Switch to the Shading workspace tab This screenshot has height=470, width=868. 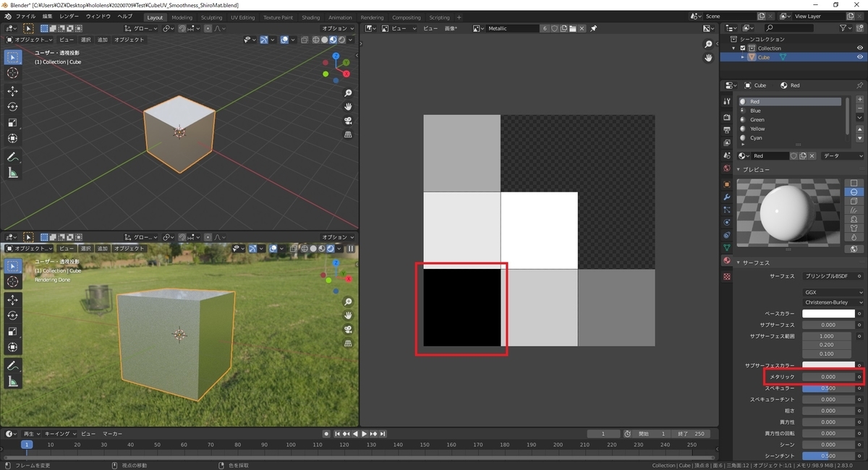[311, 17]
